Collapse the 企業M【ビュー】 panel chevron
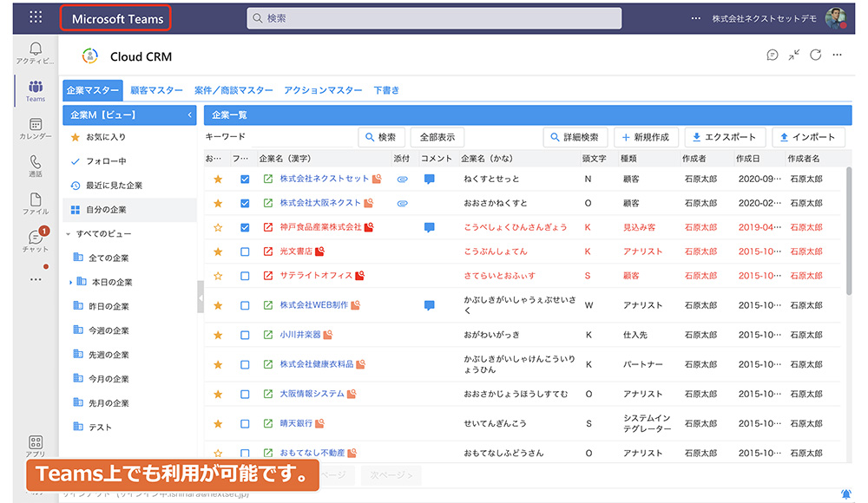This screenshot has height=503, width=868. [x=189, y=115]
